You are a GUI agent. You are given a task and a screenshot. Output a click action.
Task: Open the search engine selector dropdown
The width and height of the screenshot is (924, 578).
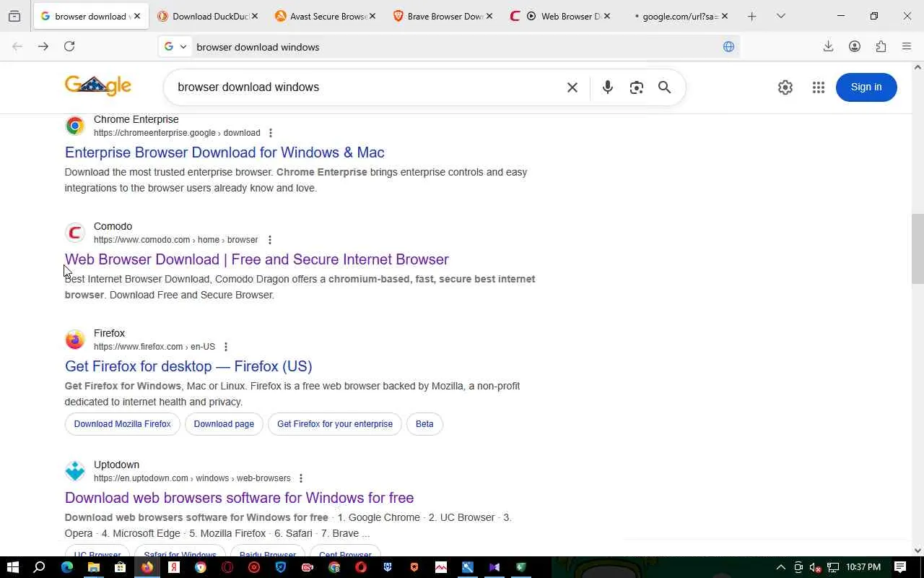tap(175, 47)
